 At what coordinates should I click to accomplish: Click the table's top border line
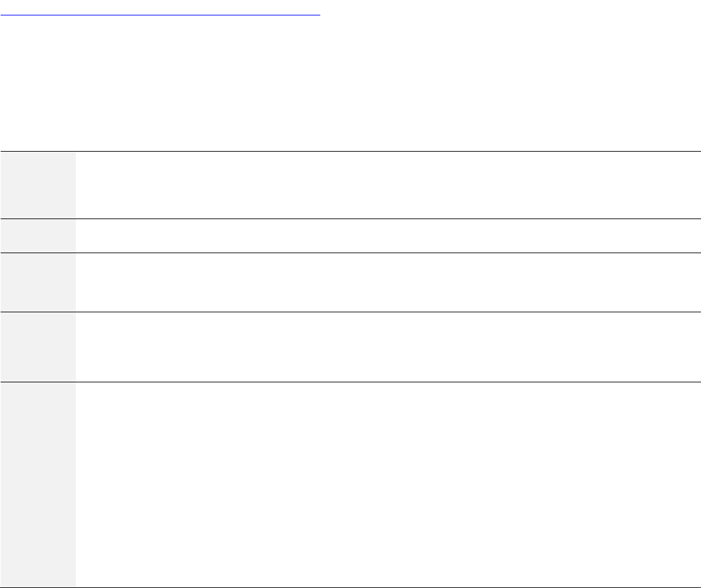click(x=350, y=151)
